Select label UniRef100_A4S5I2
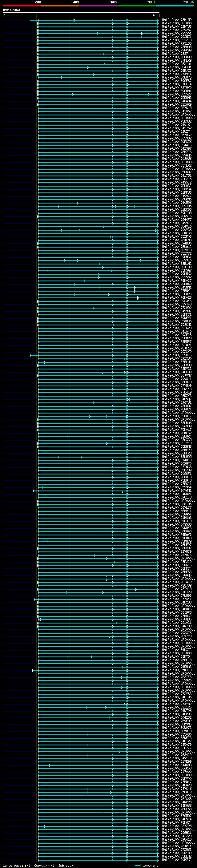 tap(177, 182)
